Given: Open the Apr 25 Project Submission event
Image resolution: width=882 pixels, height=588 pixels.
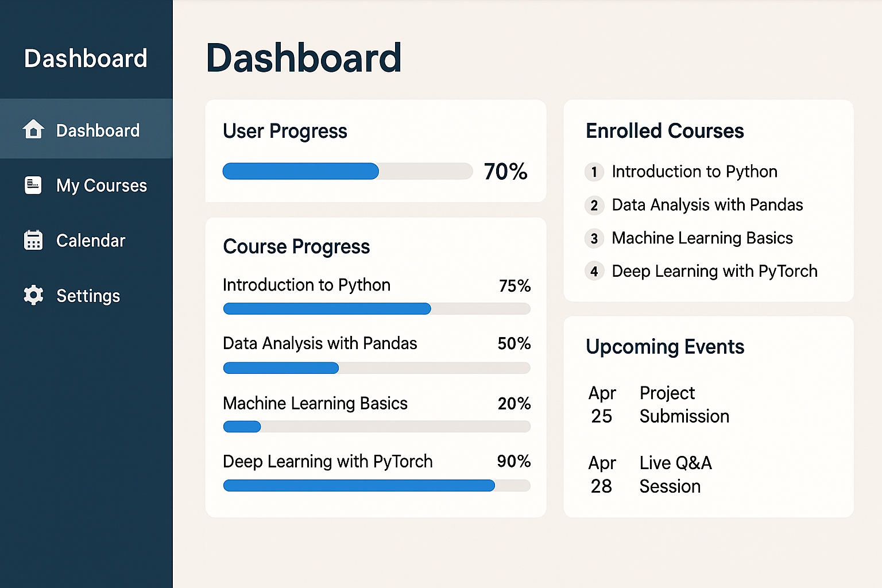Looking at the screenshot, I should tap(659, 405).
